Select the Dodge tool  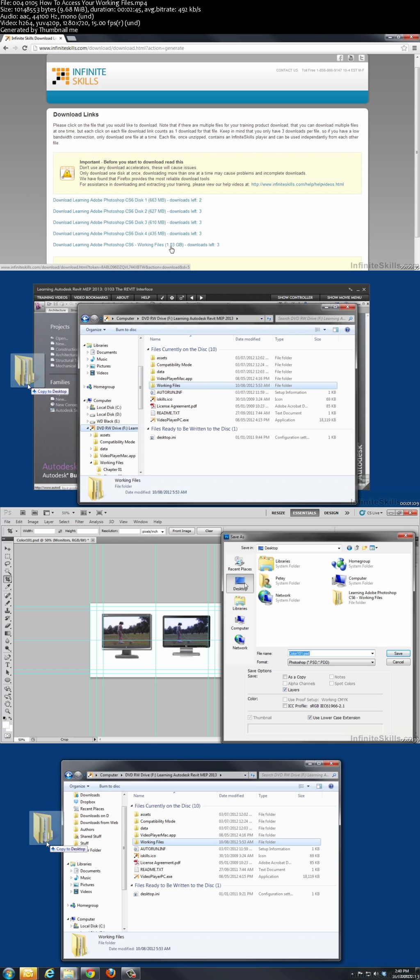point(7,648)
